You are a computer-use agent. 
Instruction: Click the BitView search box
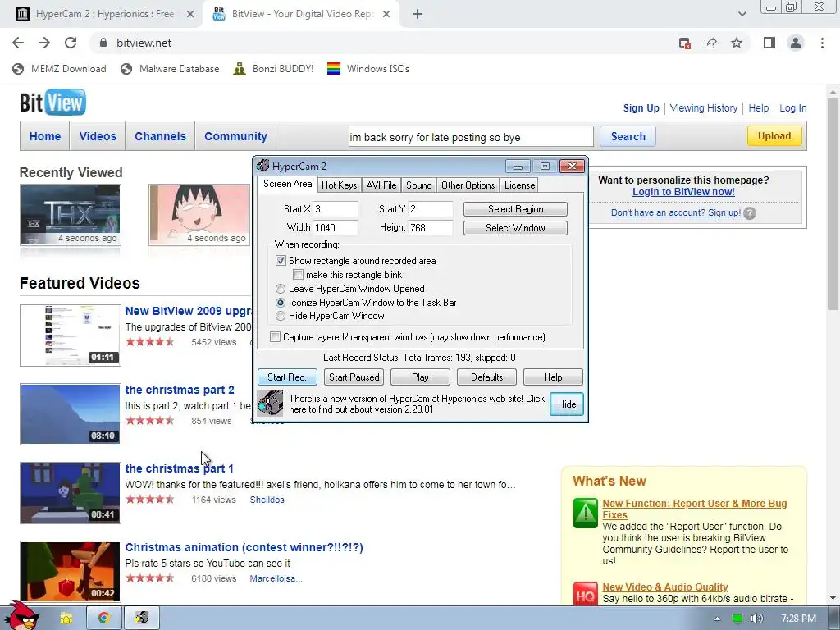(471, 137)
